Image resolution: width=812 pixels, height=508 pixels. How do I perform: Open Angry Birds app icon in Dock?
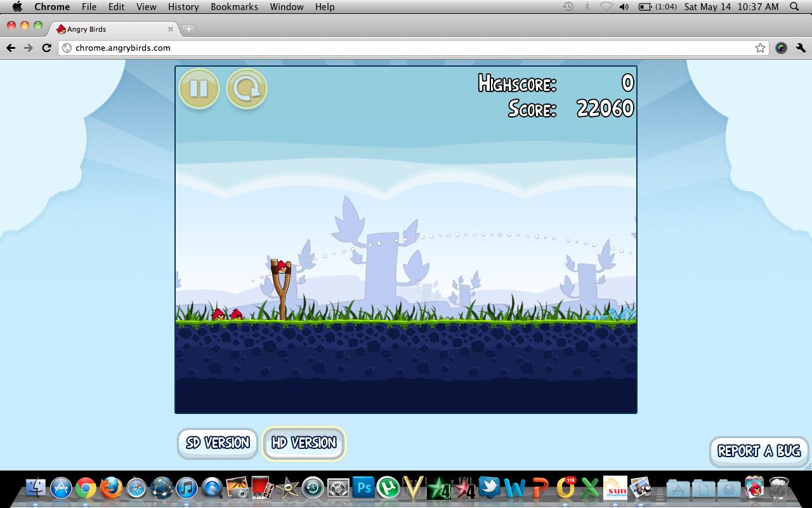(x=754, y=488)
